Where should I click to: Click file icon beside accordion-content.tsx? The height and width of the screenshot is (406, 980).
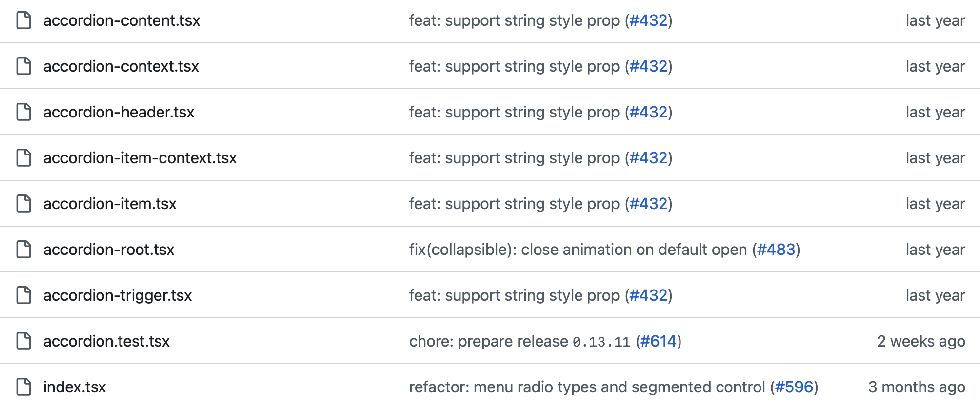pyautogui.click(x=23, y=20)
